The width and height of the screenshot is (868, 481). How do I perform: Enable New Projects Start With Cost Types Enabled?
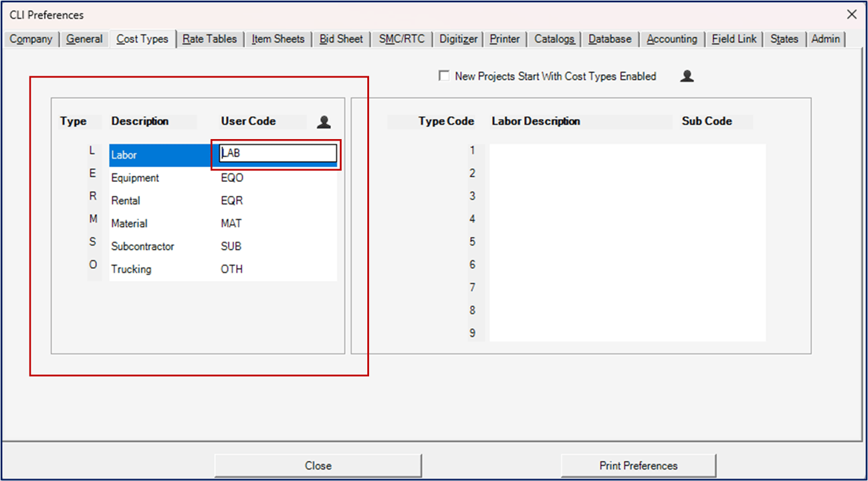tap(444, 76)
